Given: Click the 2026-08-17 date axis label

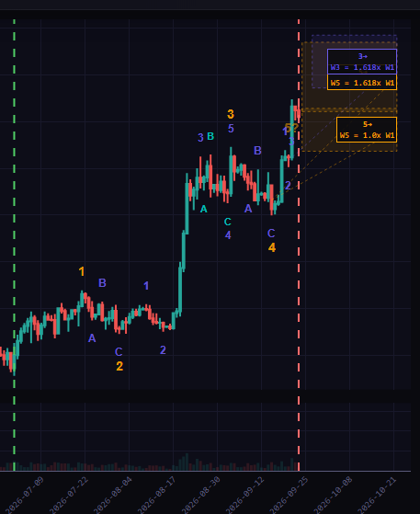Looking at the screenshot, I should (157, 495).
